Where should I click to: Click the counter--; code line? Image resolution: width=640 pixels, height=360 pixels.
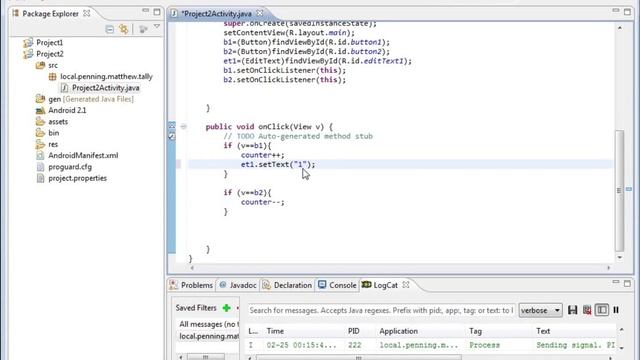click(262, 202)
